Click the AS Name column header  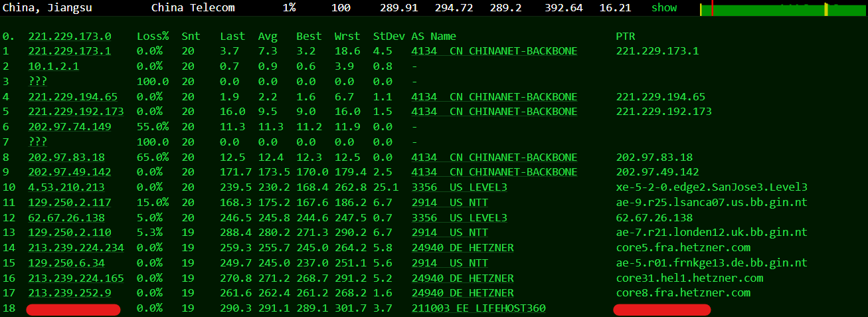tap(434, 37)
